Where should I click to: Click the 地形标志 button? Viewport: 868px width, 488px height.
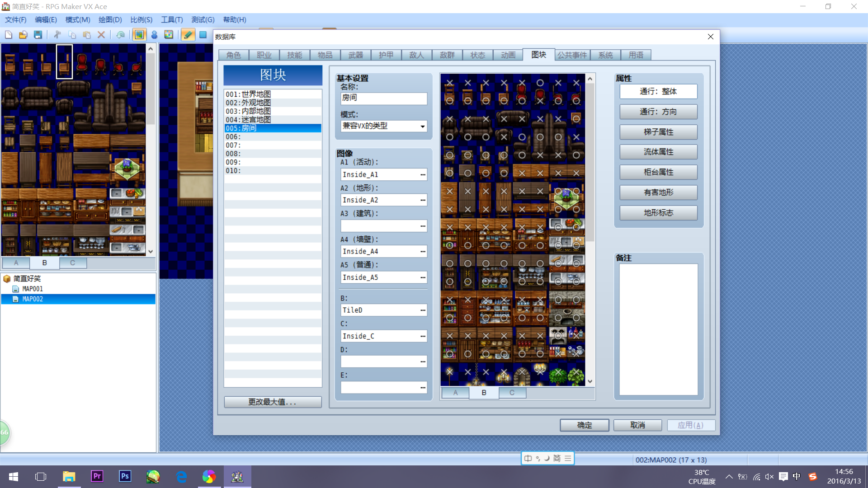[x=658, y=213]
